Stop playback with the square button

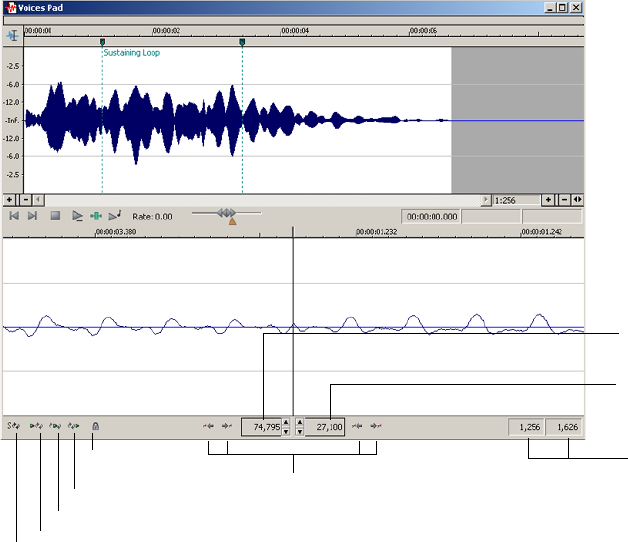[x=55, y=216]
